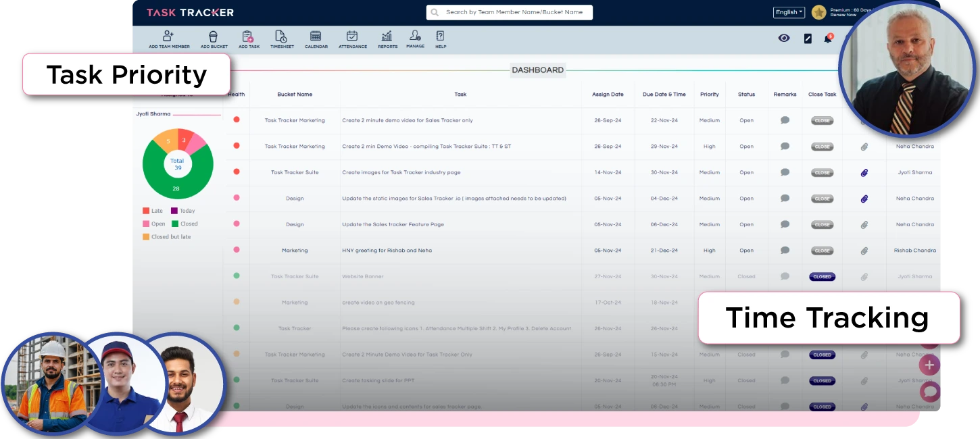The height and width of the screenshot is (439, 980).
Task: Open the Timesheet view
Action: (282, 39)
